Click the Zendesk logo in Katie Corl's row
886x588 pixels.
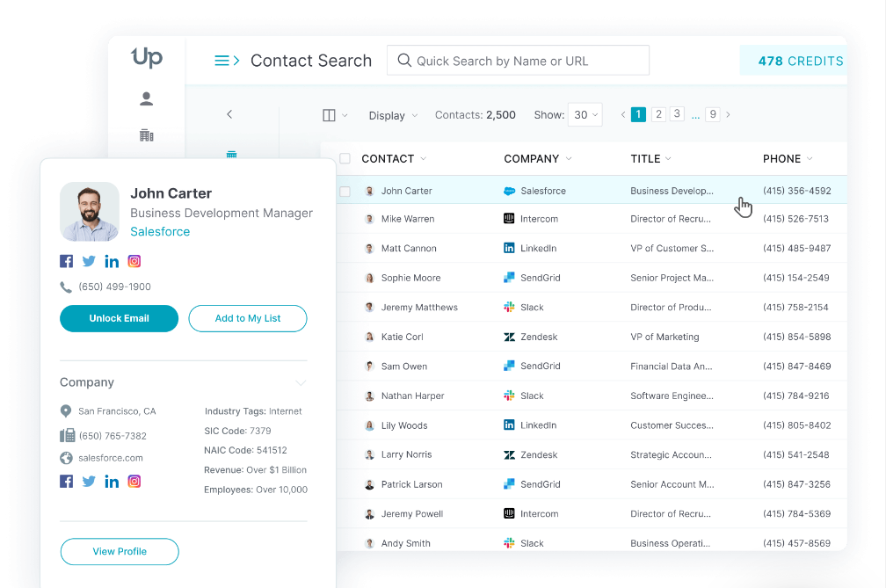click(x=509, y=337)
